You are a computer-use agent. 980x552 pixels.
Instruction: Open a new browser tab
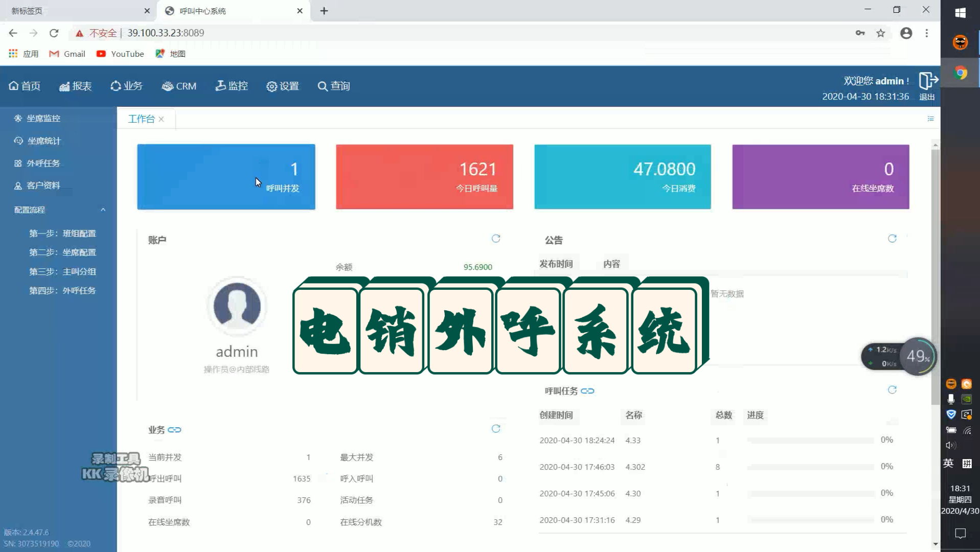click(324, 11)
